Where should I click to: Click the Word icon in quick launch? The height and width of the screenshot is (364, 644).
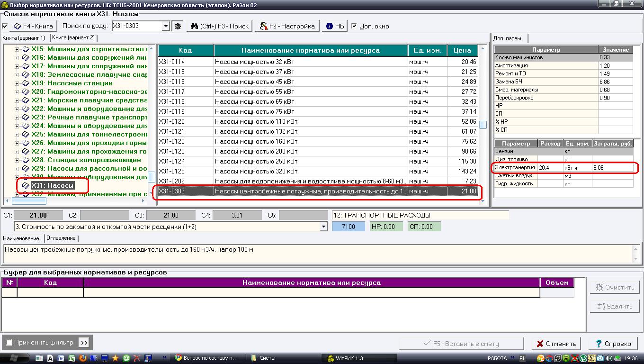pyautogui.click(x=61, y=358)
